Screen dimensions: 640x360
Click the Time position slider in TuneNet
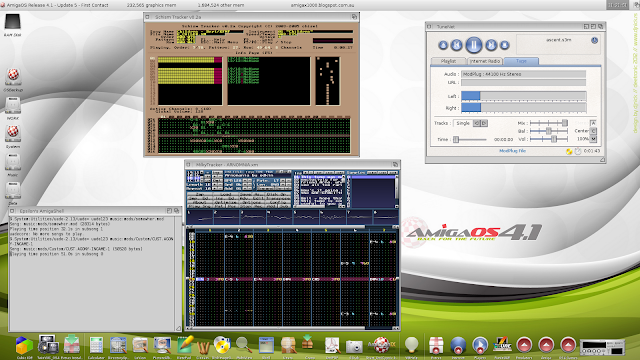tap(469, 140)
